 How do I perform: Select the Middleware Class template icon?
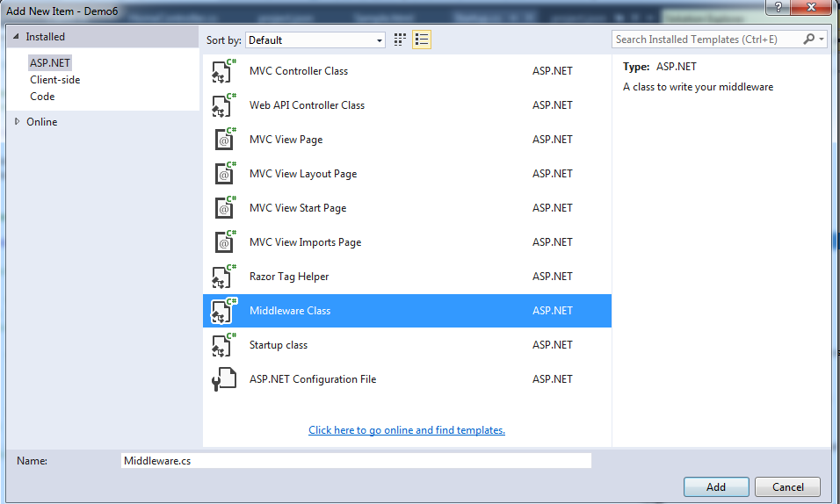[224, 311]
